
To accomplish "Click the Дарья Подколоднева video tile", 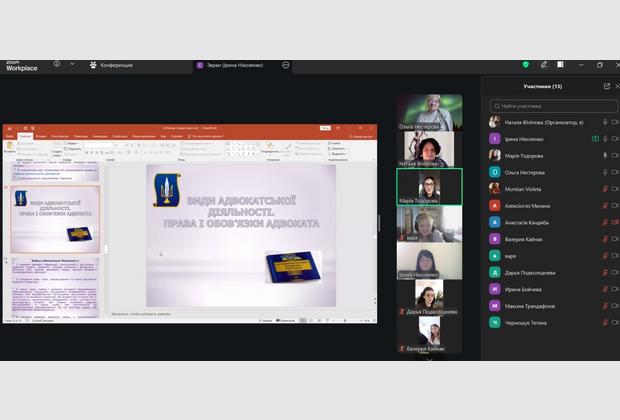I will pyautogui.click(x=429, y=298).
